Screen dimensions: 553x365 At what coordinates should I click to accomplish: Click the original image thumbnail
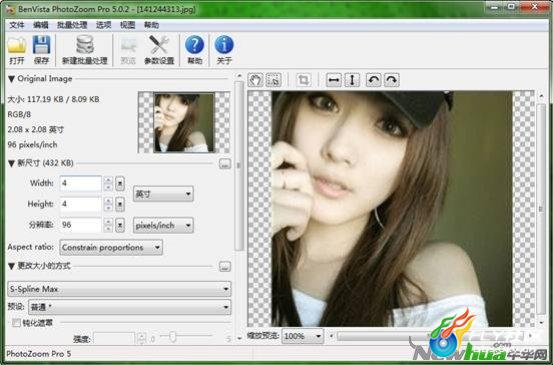coord(184,122)
